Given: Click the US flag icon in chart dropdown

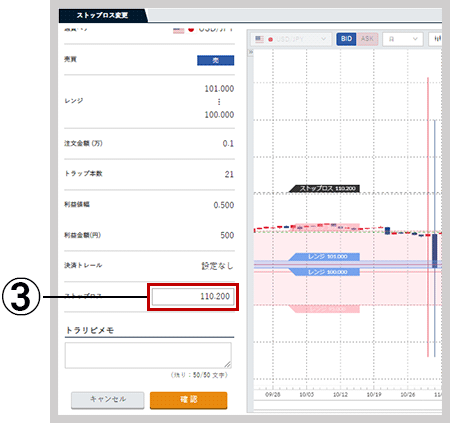Looking at the screenshot, I should pos(259,39).
